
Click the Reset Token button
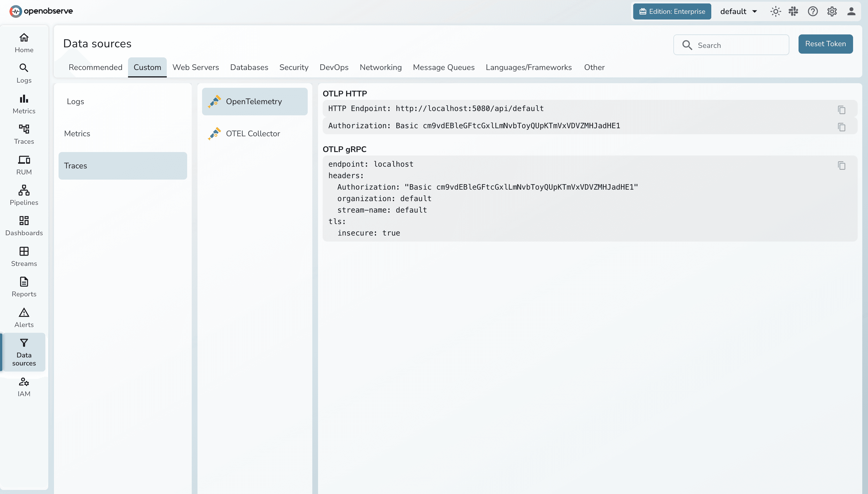tap(825, 44)
